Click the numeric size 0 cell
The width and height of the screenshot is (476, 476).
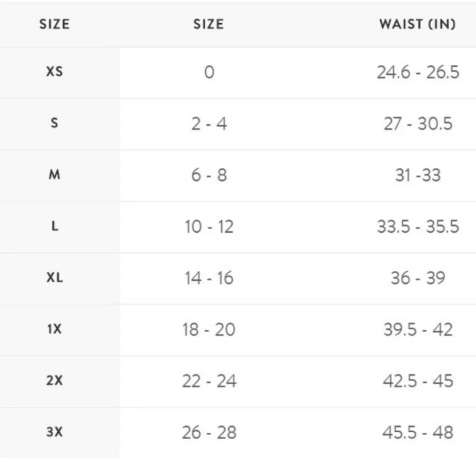(209, 72)
